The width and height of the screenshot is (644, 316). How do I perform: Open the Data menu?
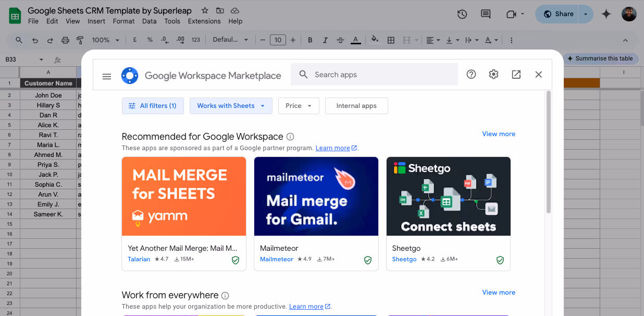(150, 21)
